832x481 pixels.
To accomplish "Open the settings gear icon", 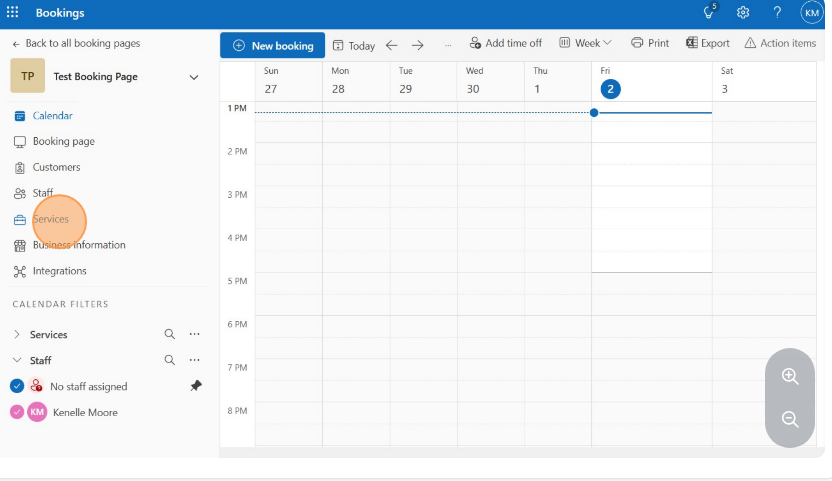I will pyautogui.click(x=743, y=12).
